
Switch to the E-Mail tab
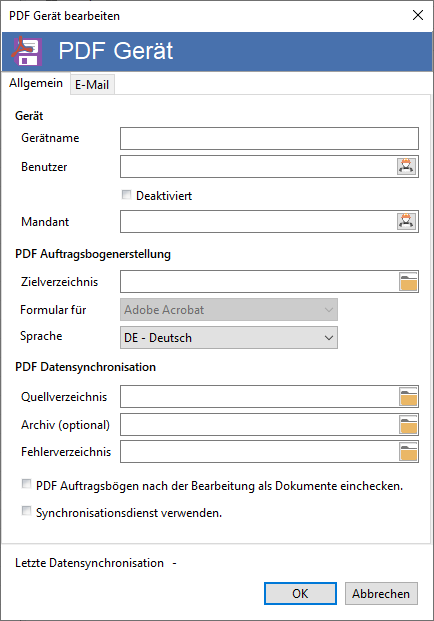pyautogui.click(x=92, y=84)
